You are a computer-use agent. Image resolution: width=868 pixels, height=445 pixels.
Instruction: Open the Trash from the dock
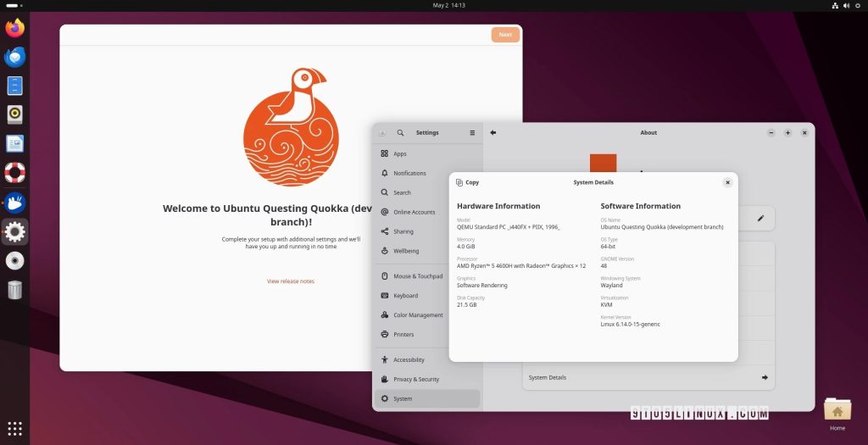tap(14, 290)
